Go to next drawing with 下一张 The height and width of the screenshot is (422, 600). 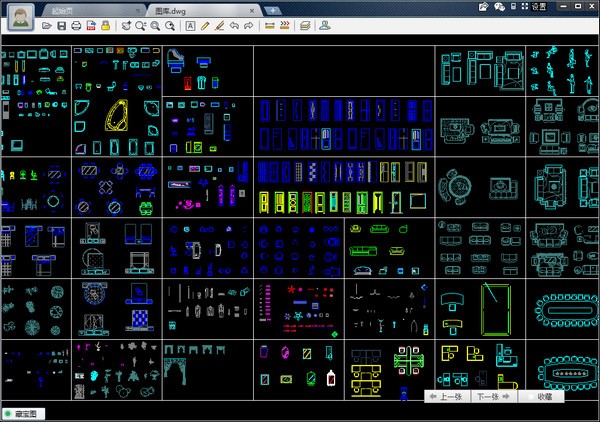pos(494,397)
